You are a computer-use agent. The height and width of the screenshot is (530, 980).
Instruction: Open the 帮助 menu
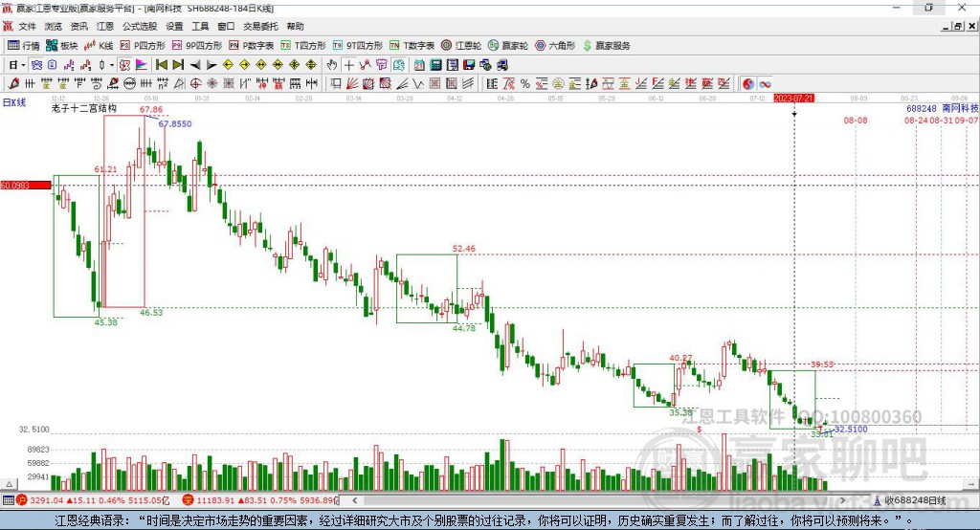pyautogui.click(x=295, y=26)
